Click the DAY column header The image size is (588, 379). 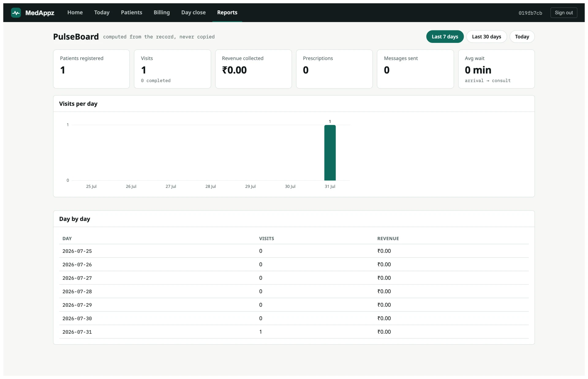tap(67, 238)
